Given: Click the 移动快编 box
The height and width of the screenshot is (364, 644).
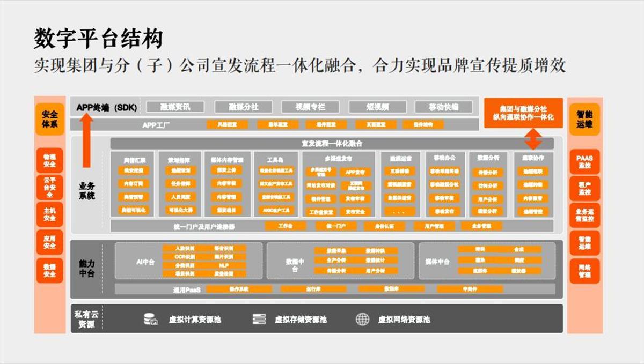Looking at the screenshot, I should pyautogui.click(x=444, y=107).
